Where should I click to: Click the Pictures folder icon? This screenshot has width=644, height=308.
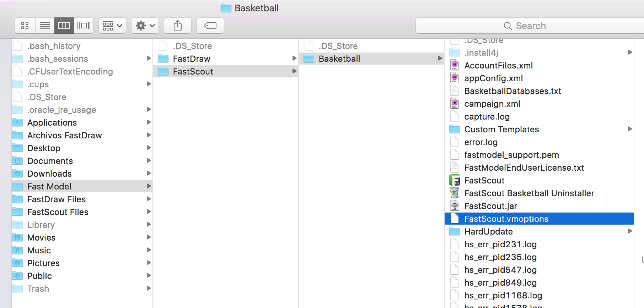(17, 263)
